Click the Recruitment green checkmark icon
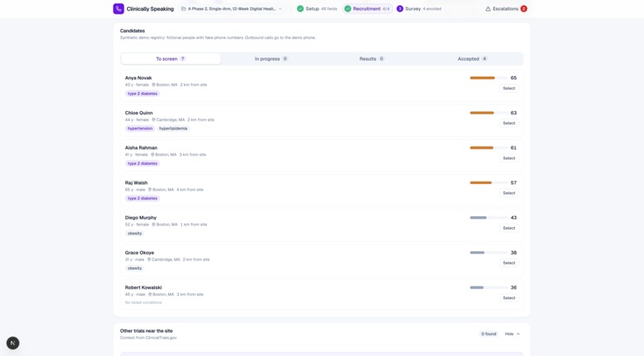 (348, 9)
